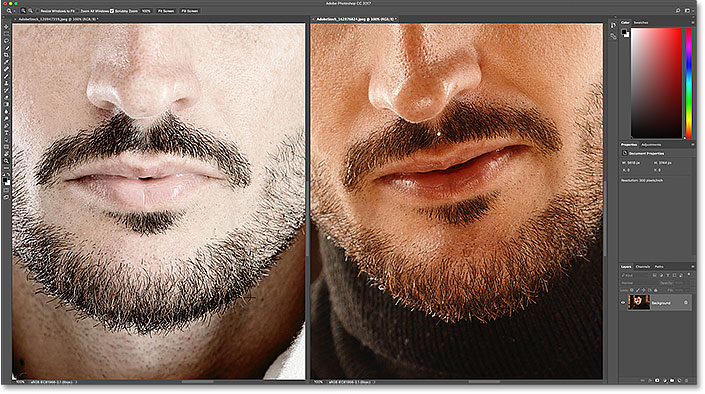
Task: Select the Gradient tool
Action: coord(6,104)
